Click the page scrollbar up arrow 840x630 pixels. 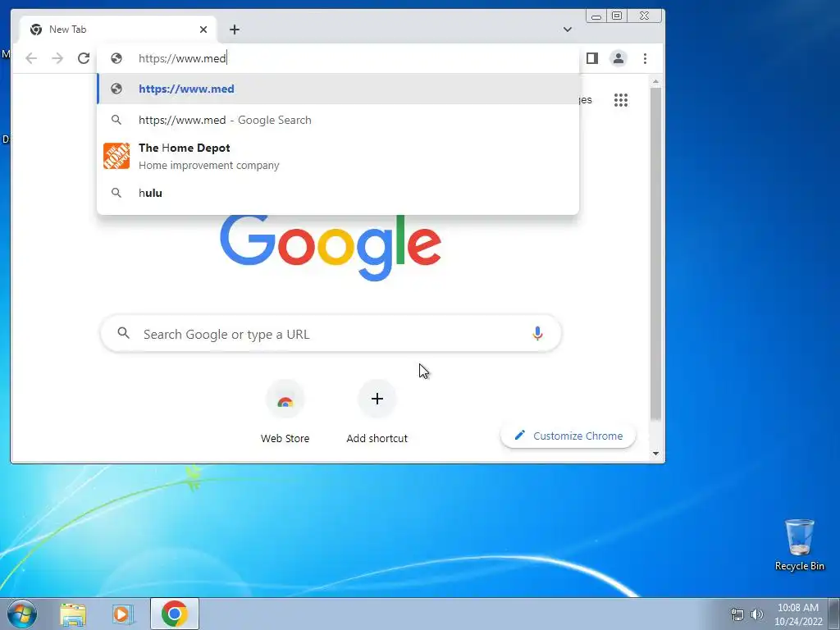[x=655, y=81]
